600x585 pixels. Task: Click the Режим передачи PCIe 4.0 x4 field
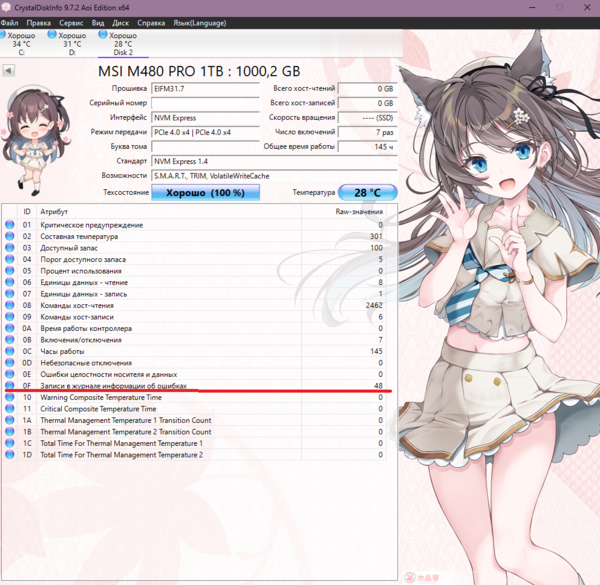coord(205,132)
